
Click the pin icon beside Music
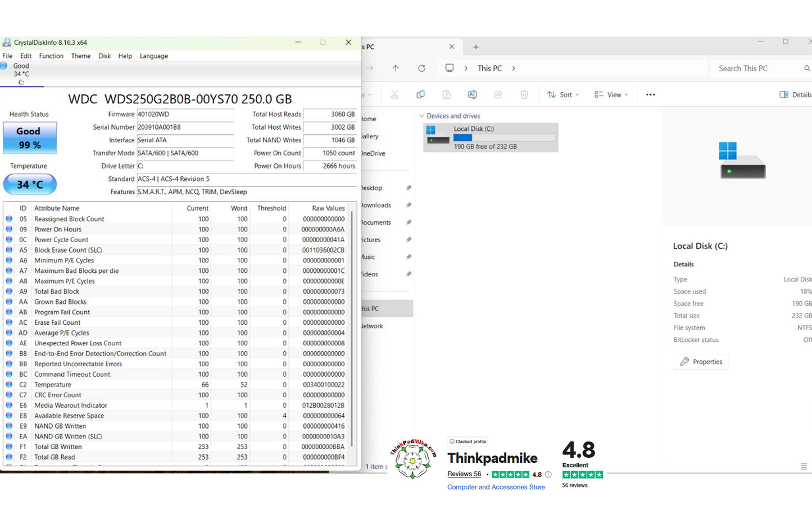pos(409,257)
